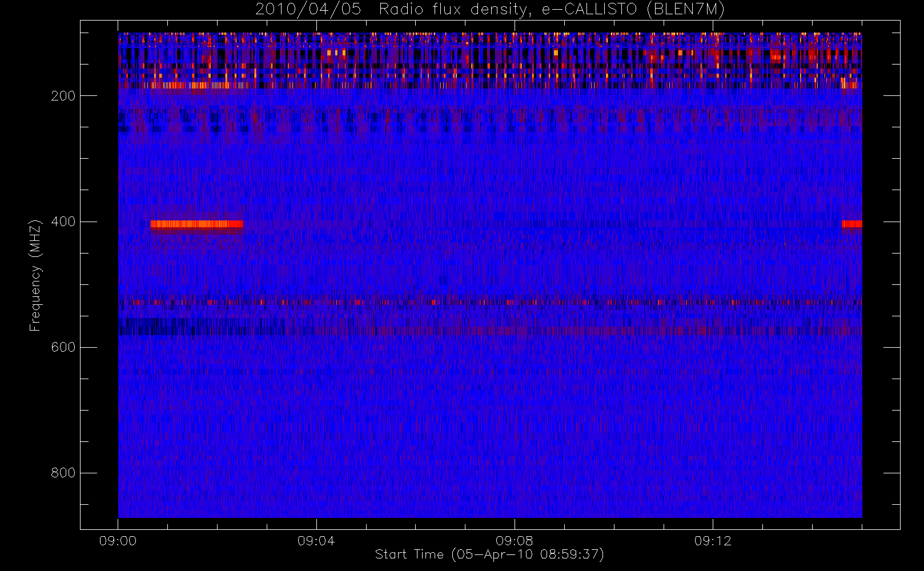Click the 09:12 time tick label
The image size is (924, 571).
713,541
